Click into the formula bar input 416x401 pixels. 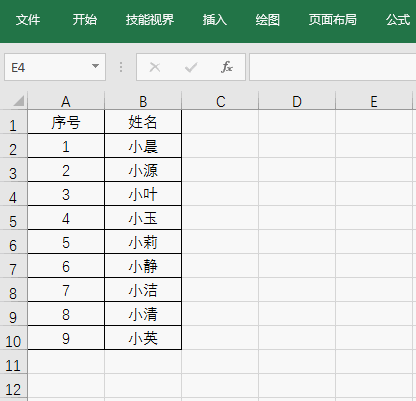point(333,67)
